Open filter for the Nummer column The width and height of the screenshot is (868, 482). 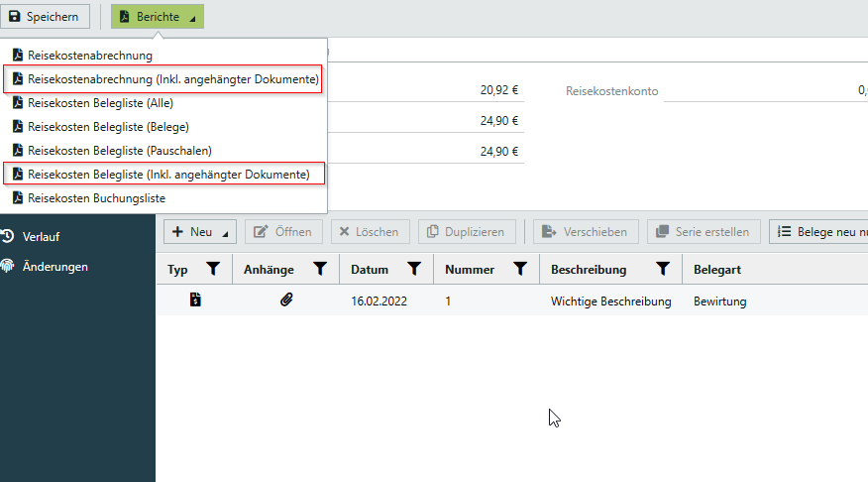[519, 269]
